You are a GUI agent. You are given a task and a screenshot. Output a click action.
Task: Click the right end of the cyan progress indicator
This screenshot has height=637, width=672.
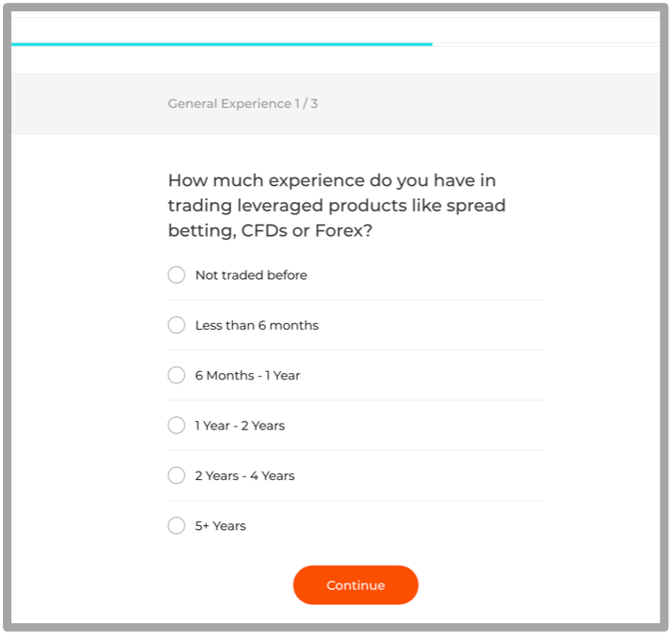coord(430,44)
